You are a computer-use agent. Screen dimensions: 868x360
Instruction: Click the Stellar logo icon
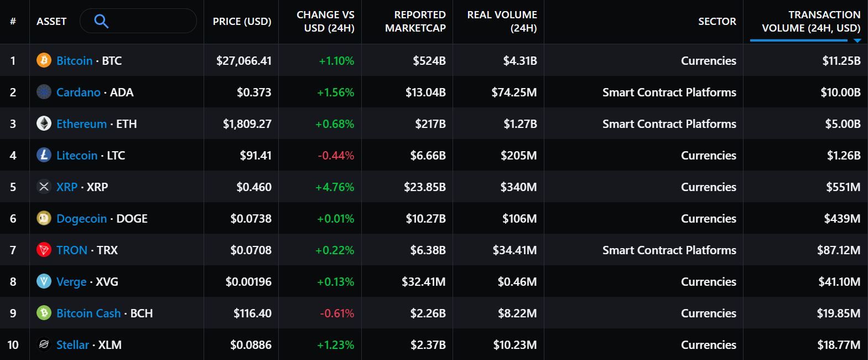click(x=44, y=344)
